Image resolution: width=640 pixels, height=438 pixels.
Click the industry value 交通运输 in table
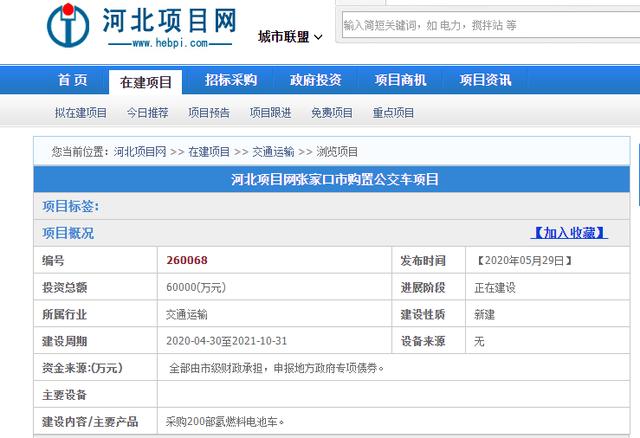tap(187, 314)
